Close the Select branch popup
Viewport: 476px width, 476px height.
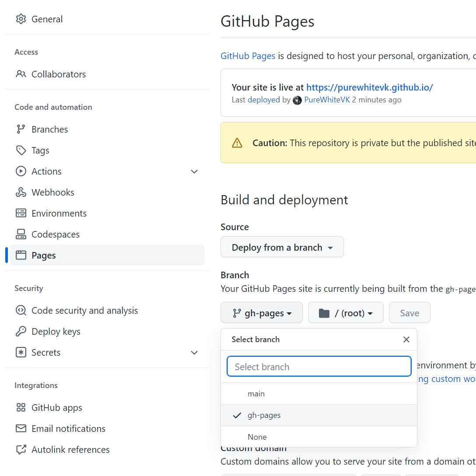(406, 339)
